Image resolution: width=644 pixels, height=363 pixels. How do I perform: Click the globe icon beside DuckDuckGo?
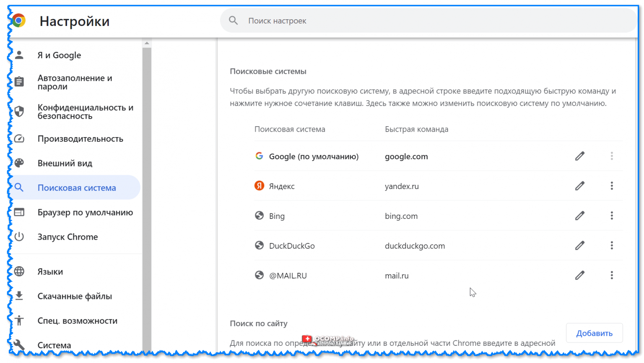260,245
